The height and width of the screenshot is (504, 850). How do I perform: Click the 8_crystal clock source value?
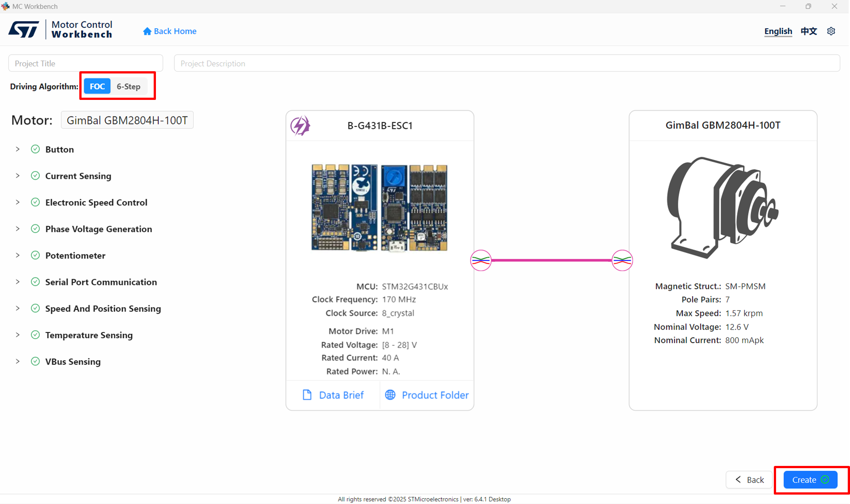[x=398, y=313]
